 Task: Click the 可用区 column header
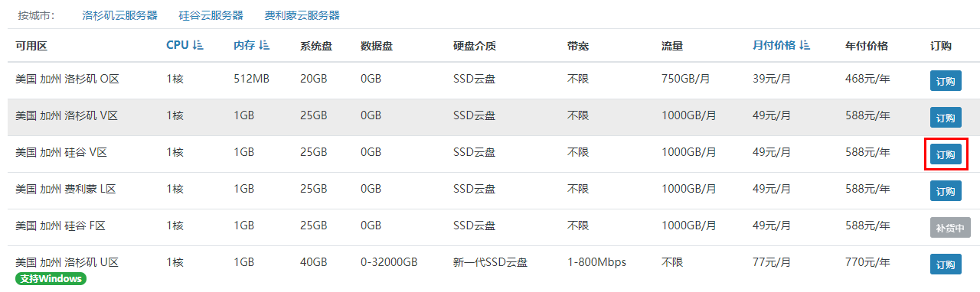pos(31,46)
